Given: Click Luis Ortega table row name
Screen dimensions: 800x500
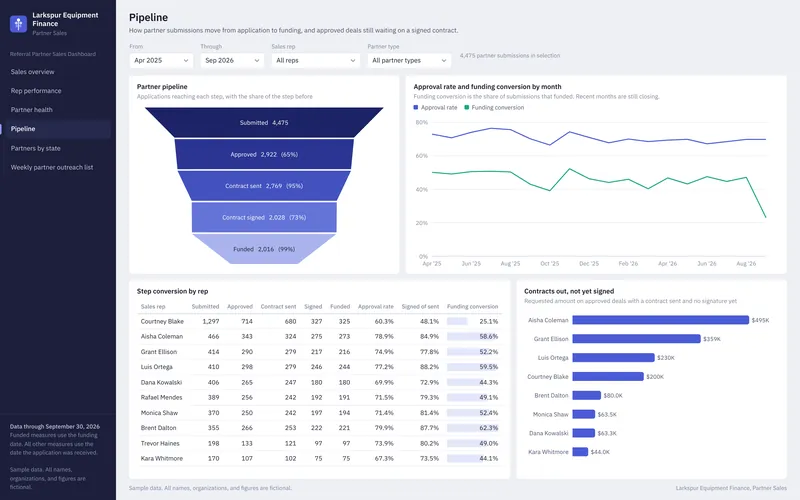Looking at the screenshot, I should 157,367.
